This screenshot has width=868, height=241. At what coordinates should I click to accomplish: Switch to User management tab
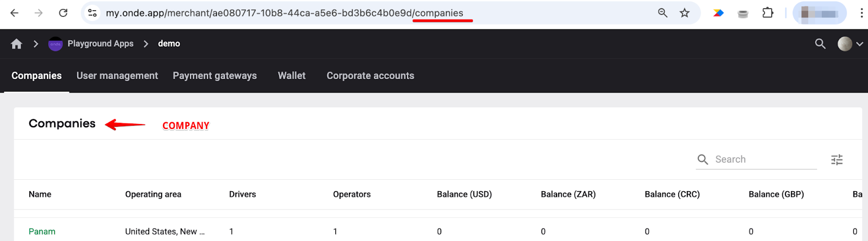pos(117,76)
